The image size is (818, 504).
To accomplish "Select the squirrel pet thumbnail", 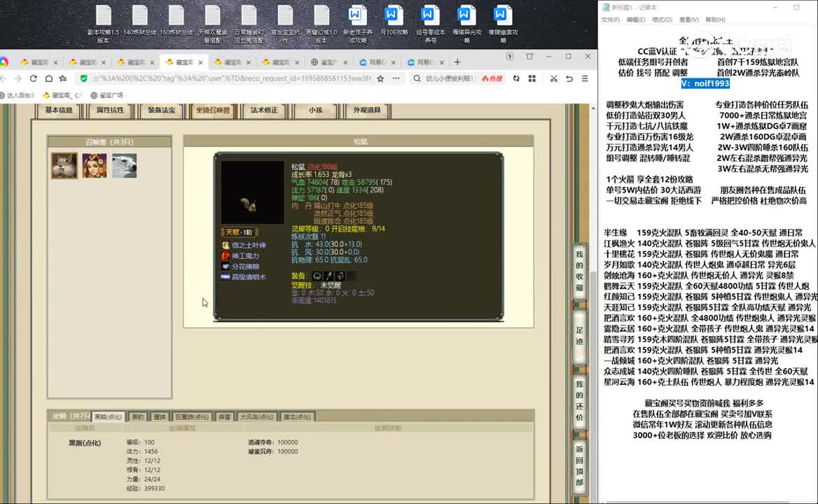I will [x=64, y=166].
